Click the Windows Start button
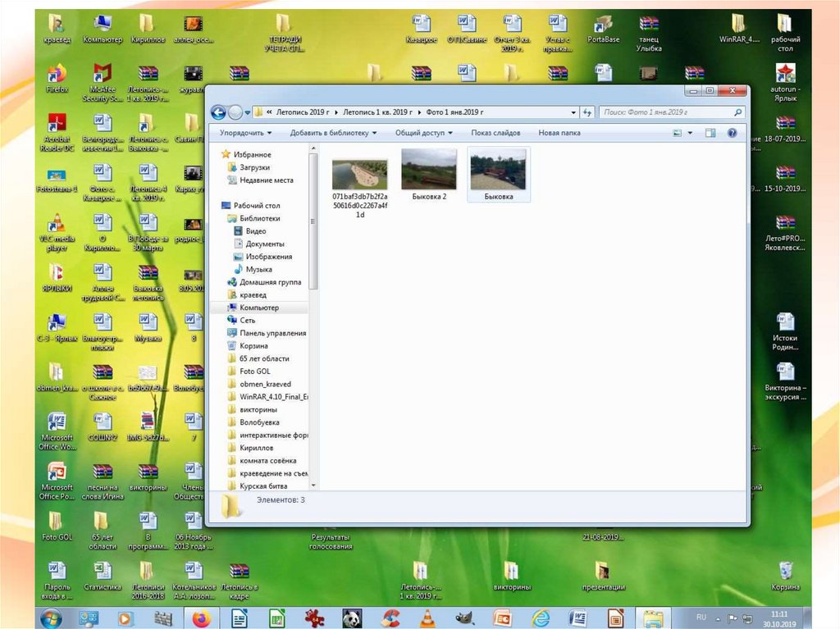 pos(51,617)
